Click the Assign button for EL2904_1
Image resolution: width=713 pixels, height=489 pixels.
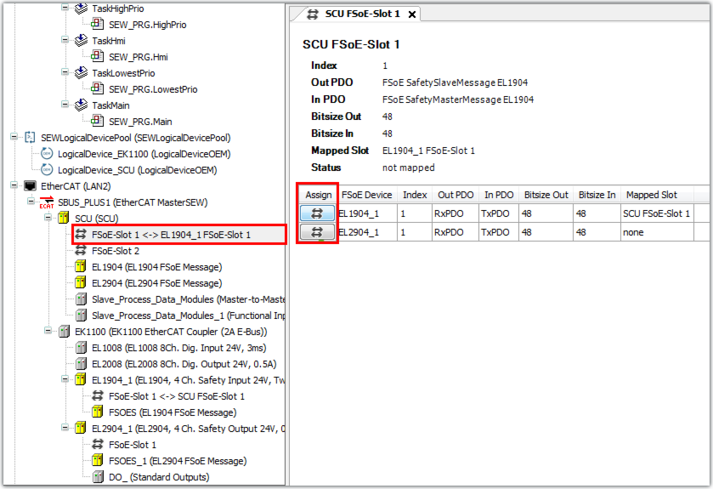[x=317, y=232]
